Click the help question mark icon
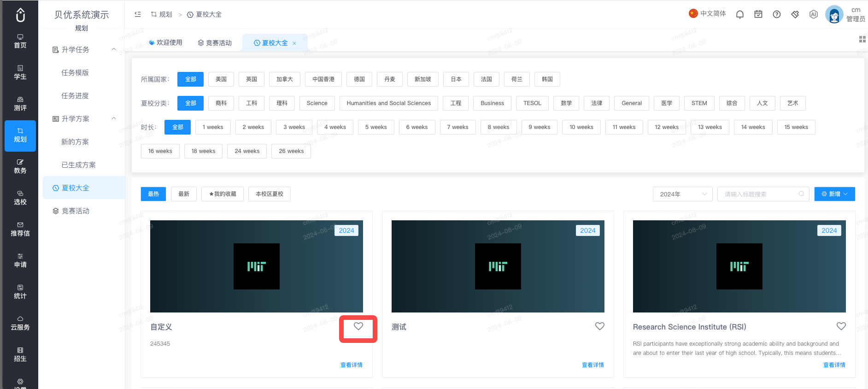The width and height of the screenshot is (868, 389). pyautogui.click(x=777, y=14)
